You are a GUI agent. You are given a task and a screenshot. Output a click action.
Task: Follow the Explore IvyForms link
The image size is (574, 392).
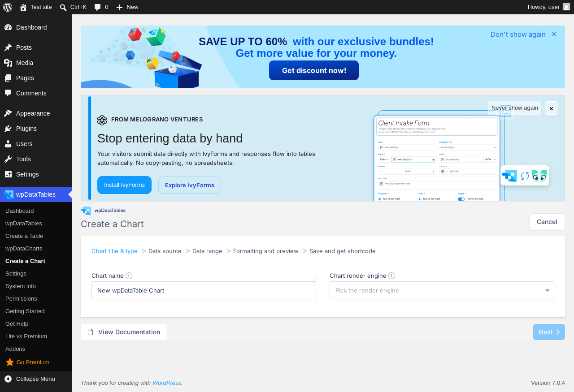[190, 185]
